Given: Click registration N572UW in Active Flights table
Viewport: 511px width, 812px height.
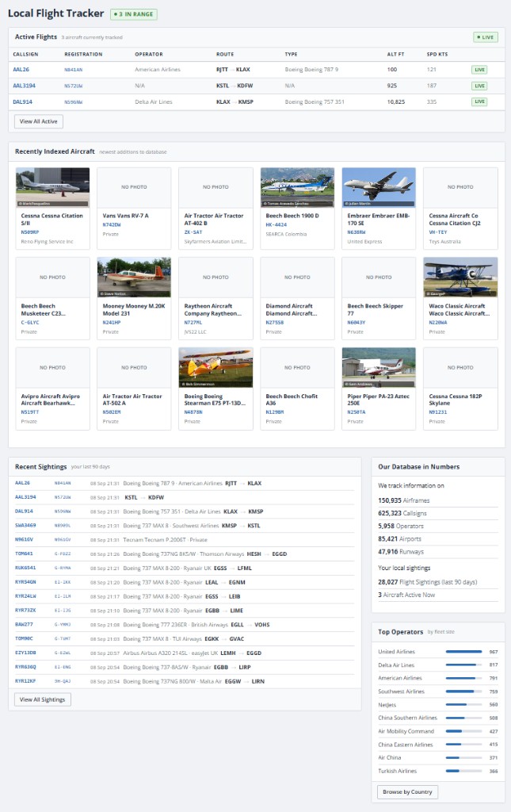Looking at the screenshot, I should coord(74,86).
